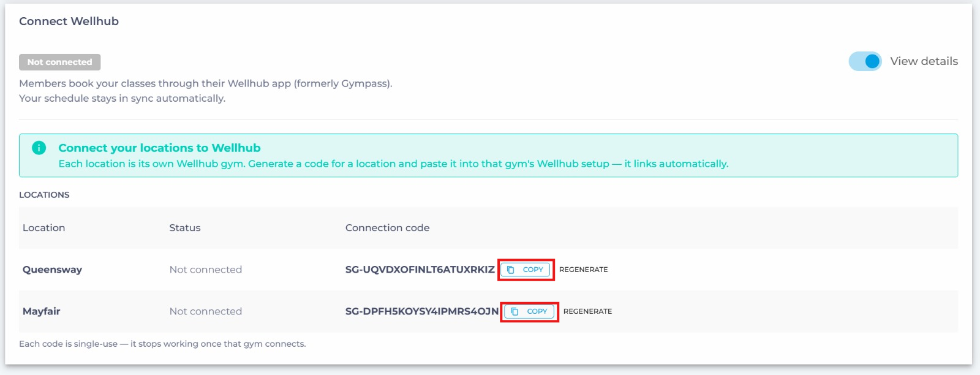This screenshot has width=980, height=375.
Task: Click the copy icon for the Queensway code
Action: [510, 270]
